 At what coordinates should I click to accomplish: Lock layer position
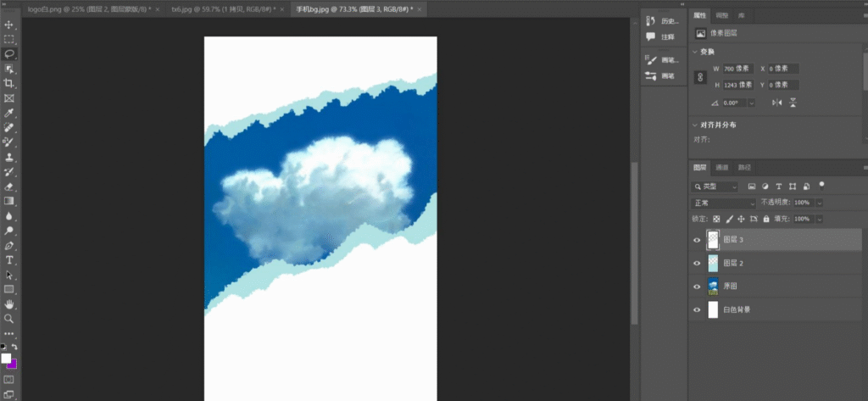[x=742, y=219]
